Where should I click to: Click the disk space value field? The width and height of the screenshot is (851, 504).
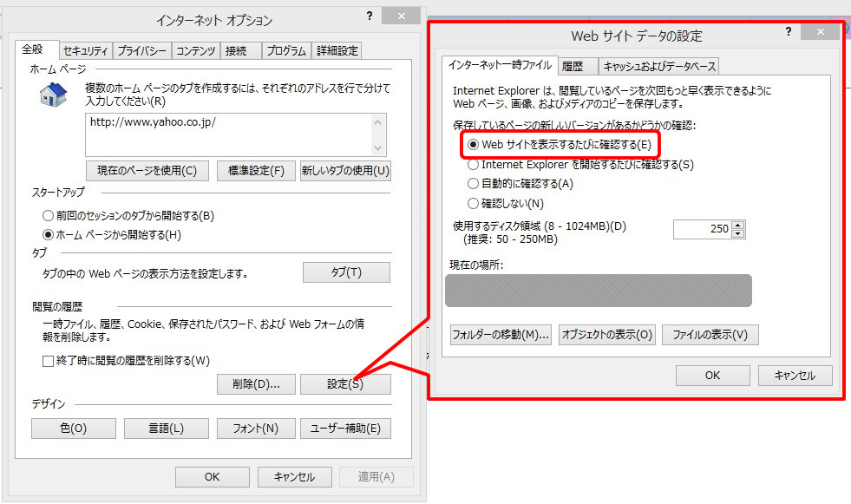pyautogui.click(x=702, y=230)
